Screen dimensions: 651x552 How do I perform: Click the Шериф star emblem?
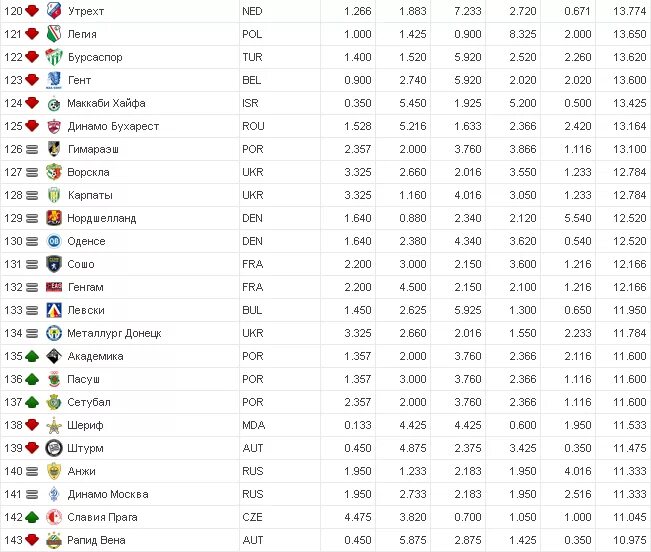pos(54,425)
